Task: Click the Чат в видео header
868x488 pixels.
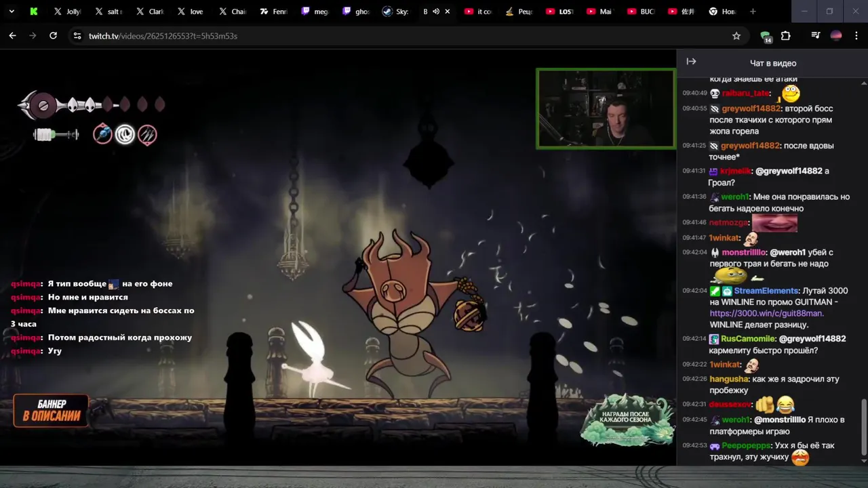Action: [773, 63]
